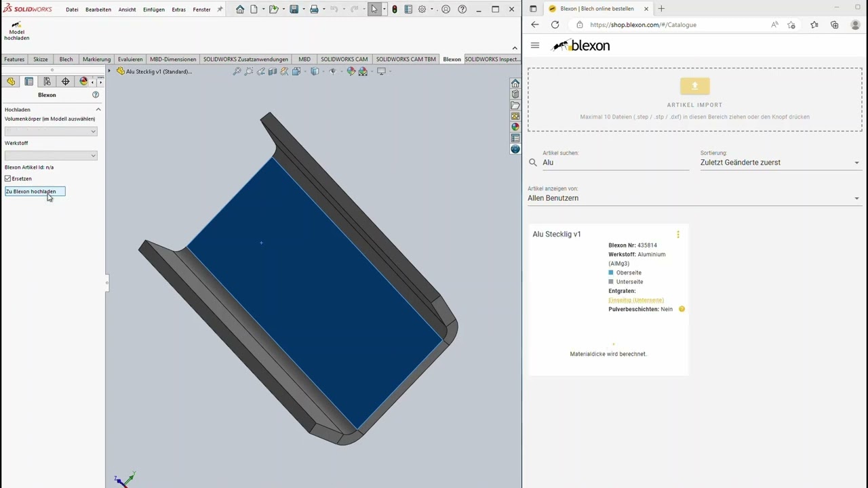Open the blexon hamburger menu
This screenshot has width=868, height=488.
(x=535, y=45)
